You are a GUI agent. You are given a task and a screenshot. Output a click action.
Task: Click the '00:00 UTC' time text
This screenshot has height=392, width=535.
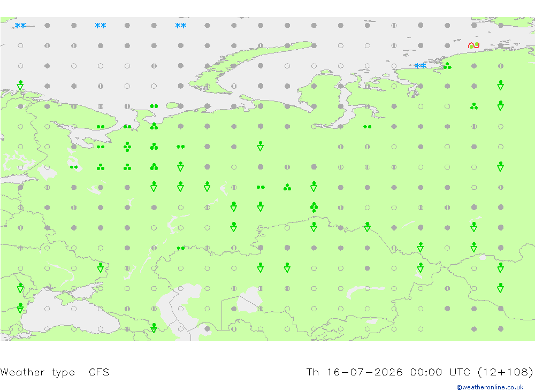(440, 372)
